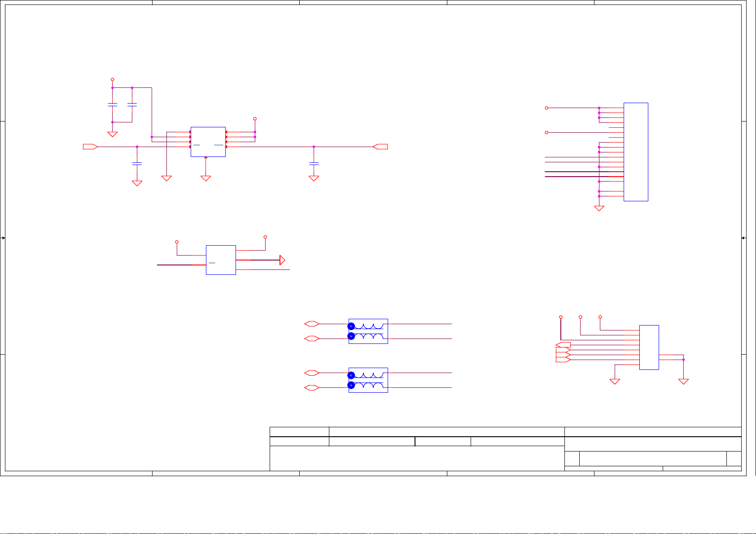Select bottom hexagonal port of the lower choke
The height and width of the screenshot is (534, 756).
[312, 387]
